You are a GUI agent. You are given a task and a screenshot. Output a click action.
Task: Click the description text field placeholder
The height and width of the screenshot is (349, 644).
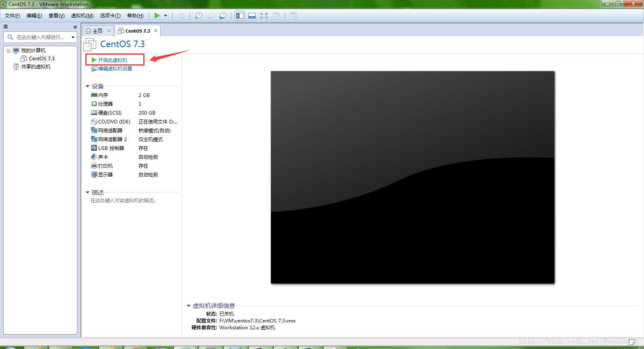click(x=124, y=201)
